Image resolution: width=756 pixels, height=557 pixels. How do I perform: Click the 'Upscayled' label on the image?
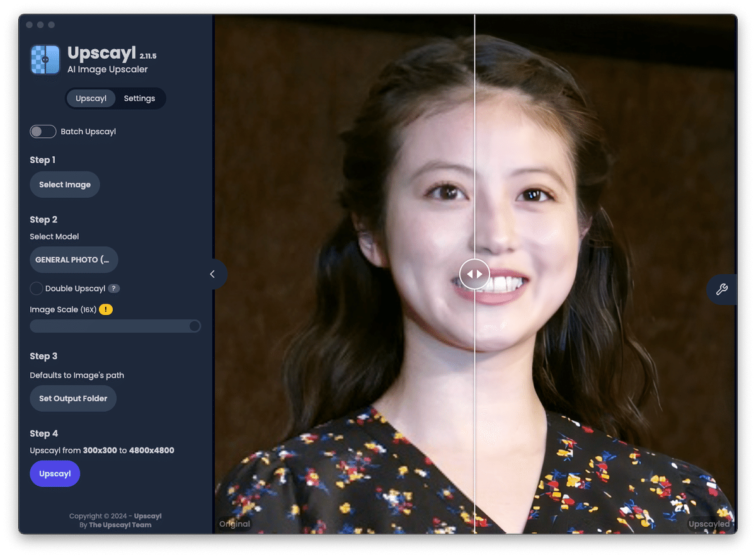pos(709,524)
